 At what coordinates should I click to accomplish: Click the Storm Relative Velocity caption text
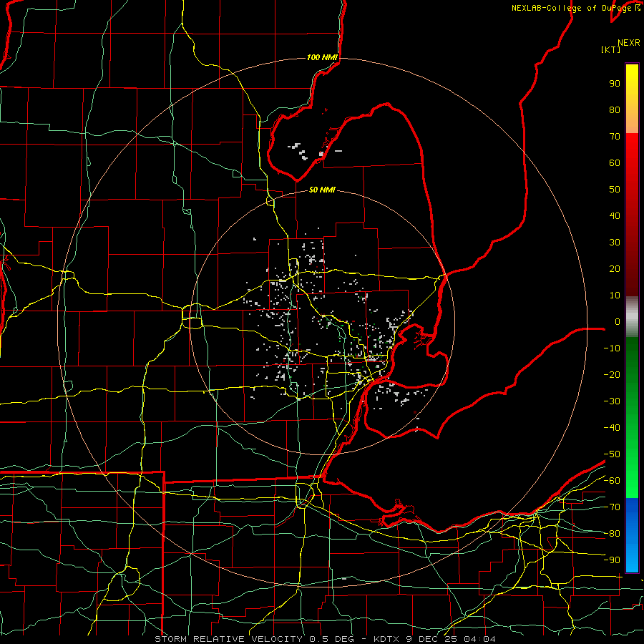[325, 639]
